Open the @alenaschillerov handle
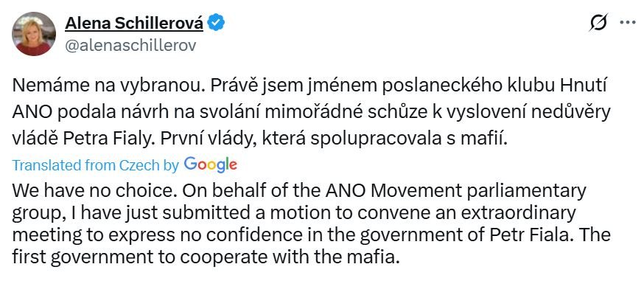This screenshot has width=644, height=281. 130,46
